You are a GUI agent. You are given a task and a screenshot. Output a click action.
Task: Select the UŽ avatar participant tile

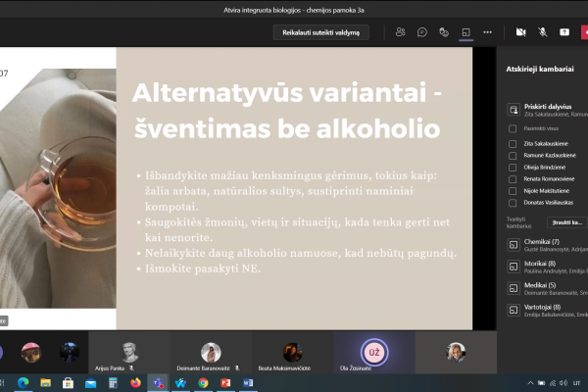[x=374, y=352]
